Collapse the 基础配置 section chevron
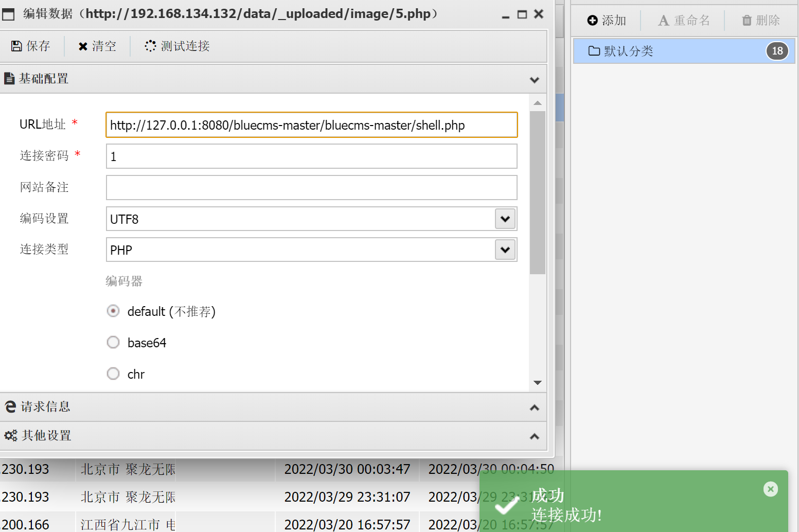 tap(535, 80)
